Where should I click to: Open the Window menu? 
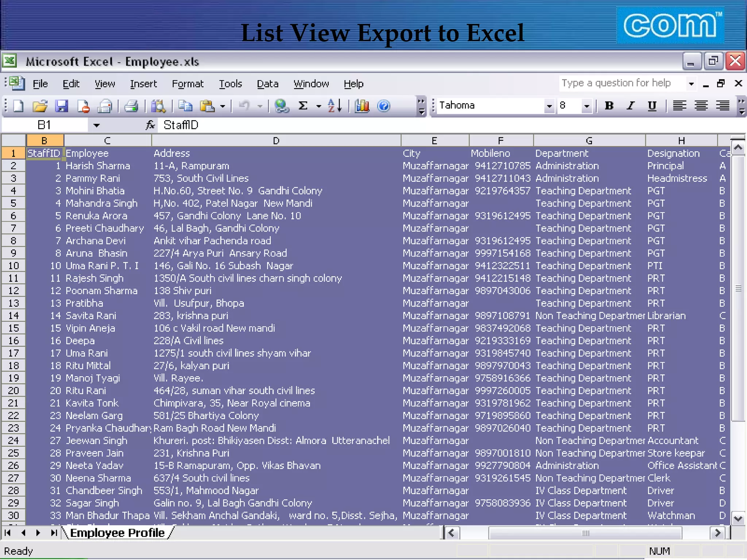coord(311,84)
